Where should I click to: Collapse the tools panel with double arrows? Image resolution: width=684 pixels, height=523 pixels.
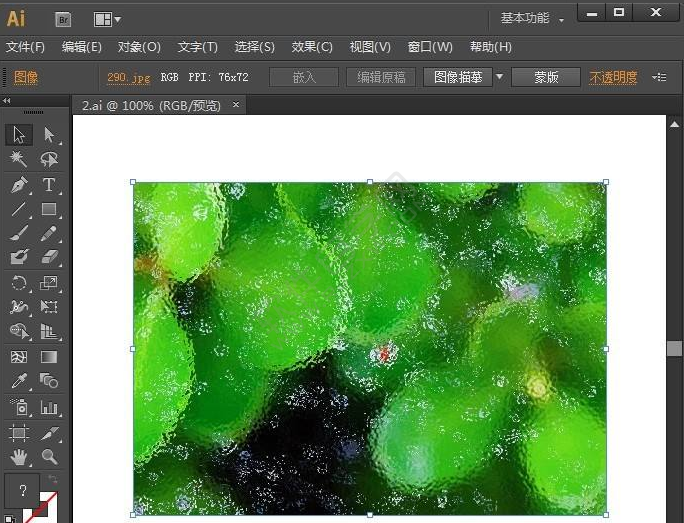coord(7,101)
